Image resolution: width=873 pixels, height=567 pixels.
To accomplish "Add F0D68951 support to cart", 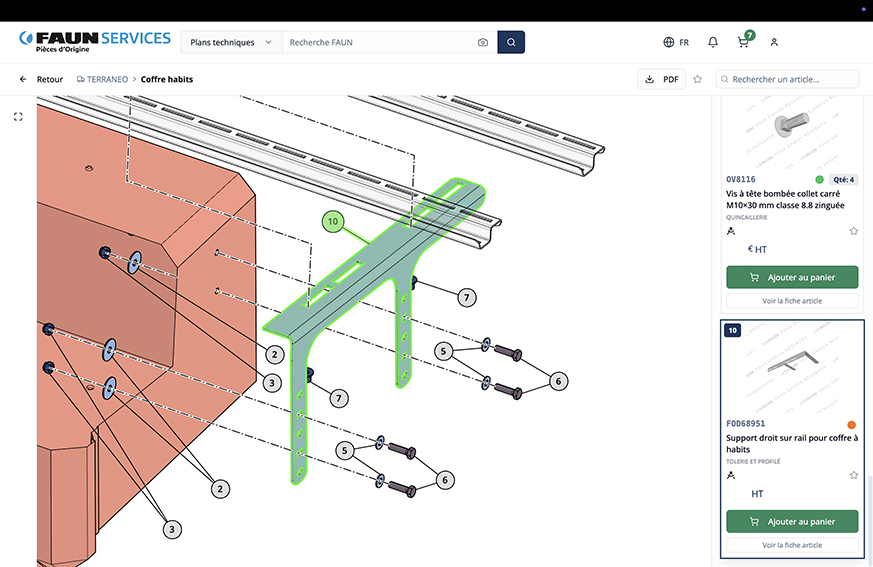I will point(792,522).
